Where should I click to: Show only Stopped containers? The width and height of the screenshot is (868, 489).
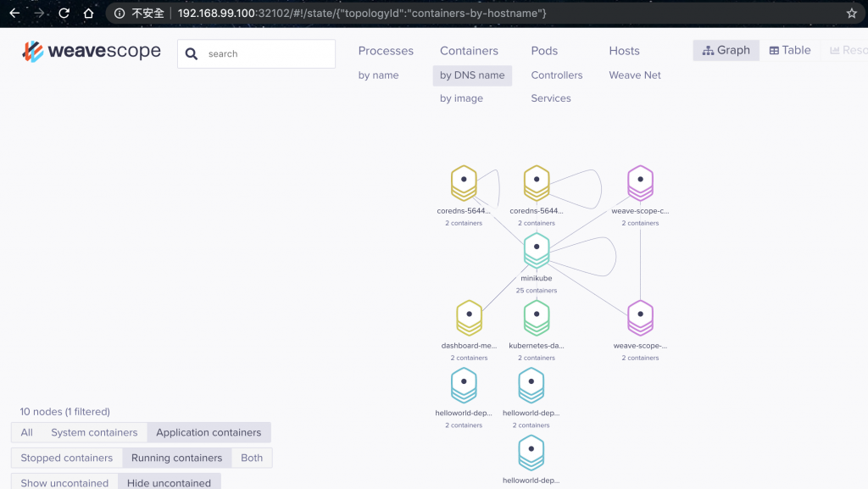point(66,458)
